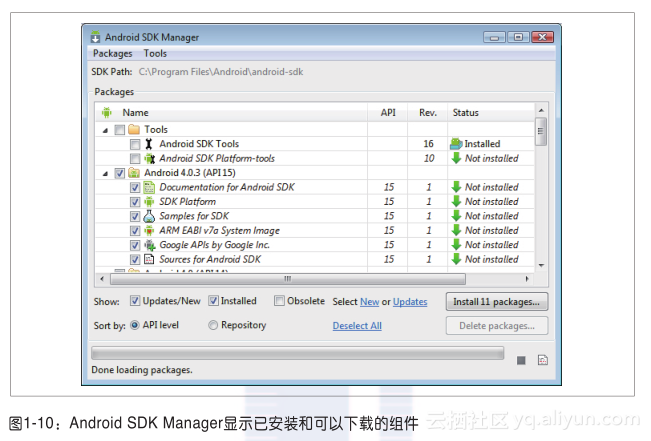Click the green arrow for Platform-tools status

click(456, 158)
